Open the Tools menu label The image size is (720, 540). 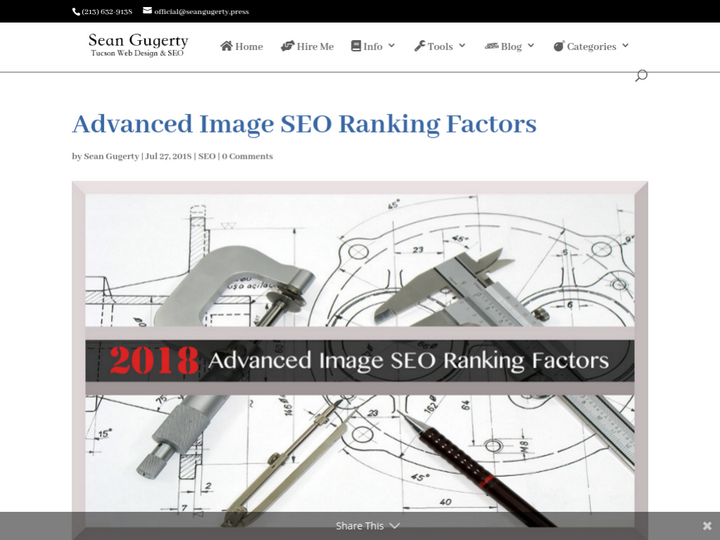click(440, 46)
